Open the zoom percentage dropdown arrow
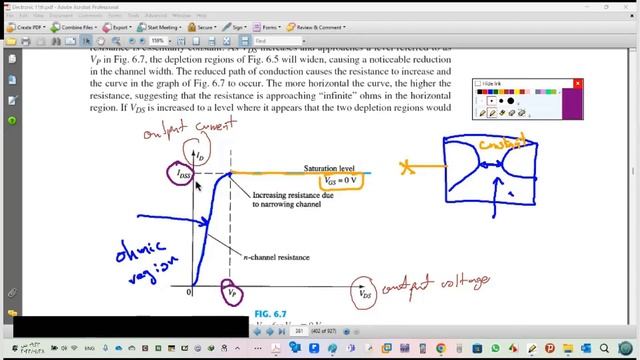This screenshot has height=360, width=640. pyautogui.click(x=170, y=41)
